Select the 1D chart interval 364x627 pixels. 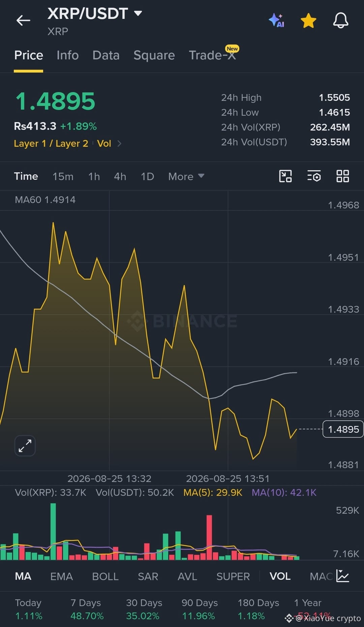tap(147, 176)
